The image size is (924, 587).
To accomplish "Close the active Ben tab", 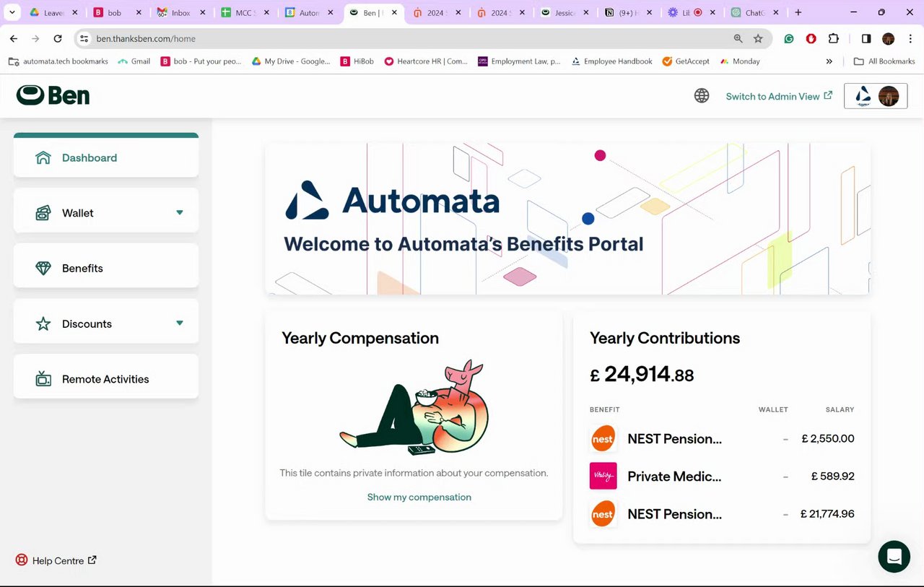I will [x=393, y=13].
